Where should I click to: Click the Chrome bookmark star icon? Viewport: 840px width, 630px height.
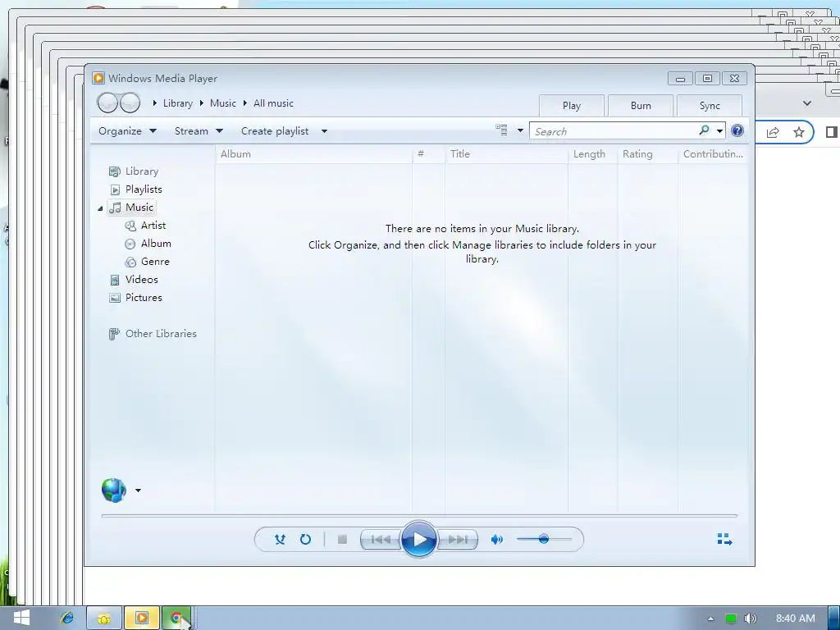[x=799, y=132]
